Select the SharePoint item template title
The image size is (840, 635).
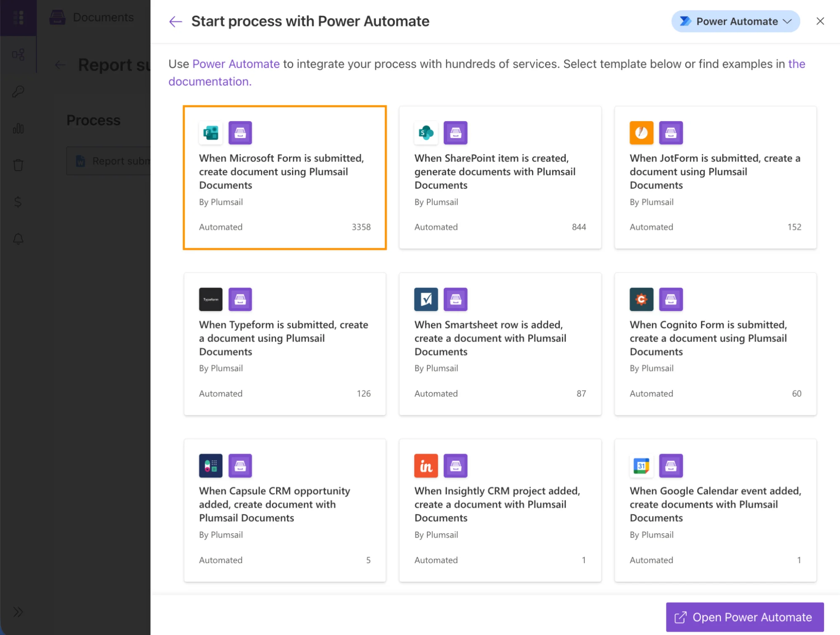(495, 172)
